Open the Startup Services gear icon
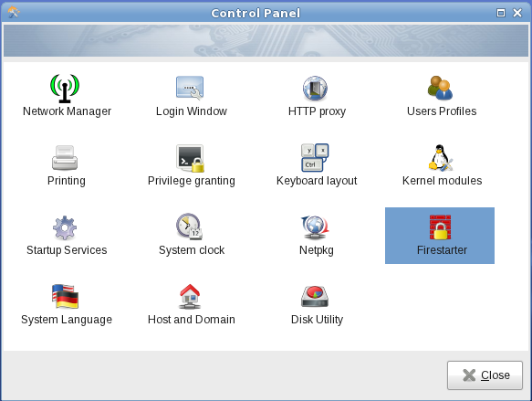The height and width of the screenshot is (401, 532). (65, 227)
